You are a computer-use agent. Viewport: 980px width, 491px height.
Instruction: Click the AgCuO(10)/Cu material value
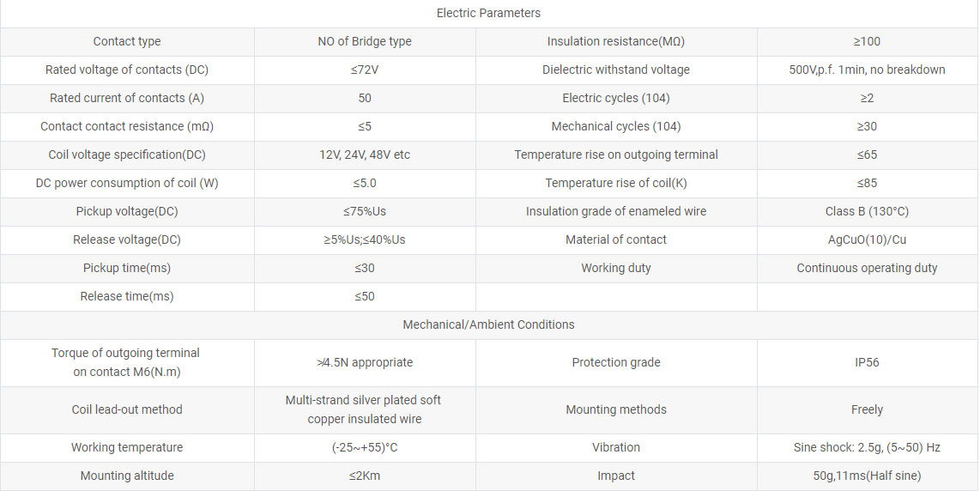867,239
